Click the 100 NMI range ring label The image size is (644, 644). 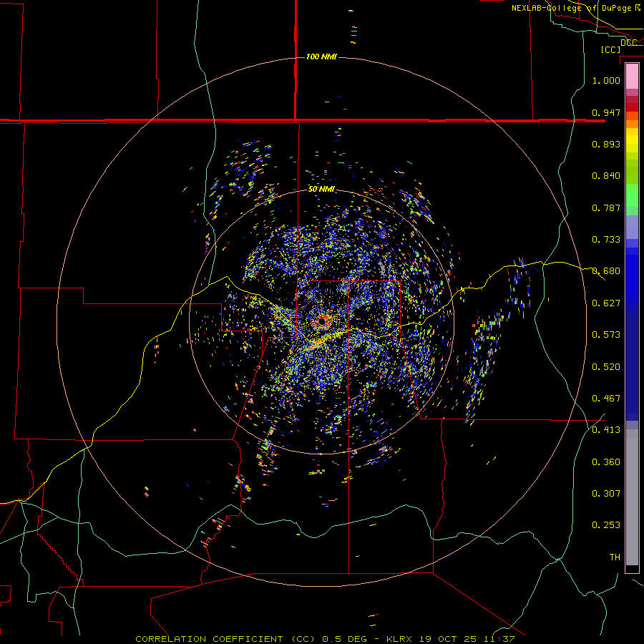click(x=321, y=57)
